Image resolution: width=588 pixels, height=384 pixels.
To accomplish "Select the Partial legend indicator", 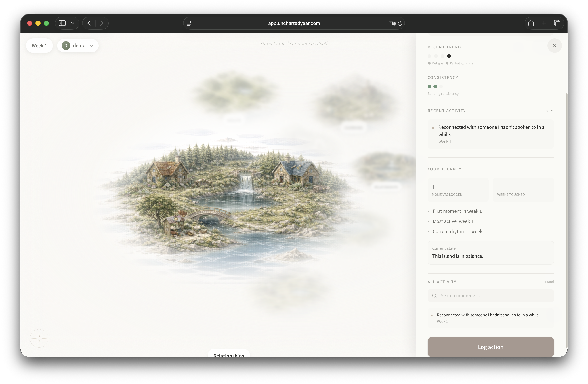I will pyautogui.click(x=448, y=63).
